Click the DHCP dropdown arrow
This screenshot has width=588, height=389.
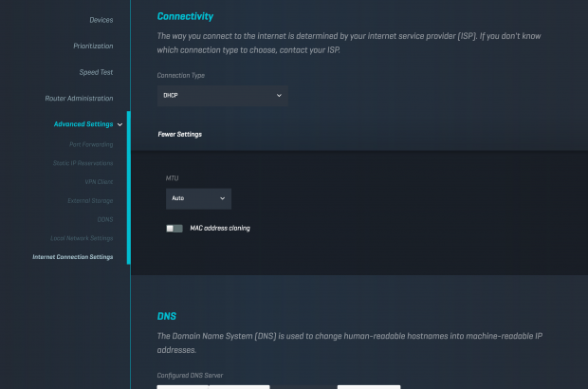coord(279,95)
